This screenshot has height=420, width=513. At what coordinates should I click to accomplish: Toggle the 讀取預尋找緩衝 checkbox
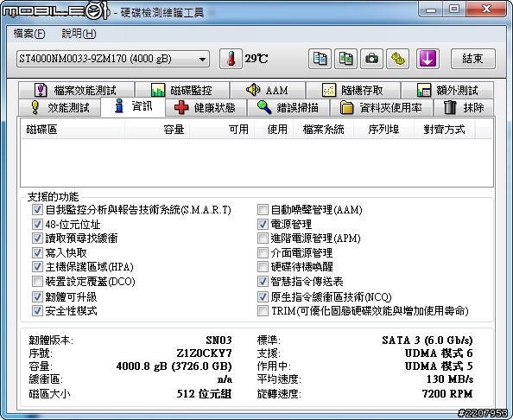coord(37,238)
